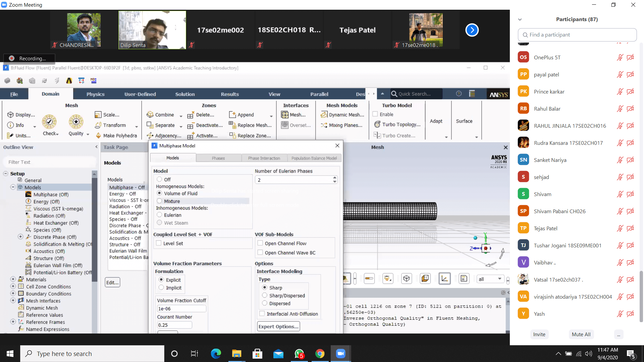Open the Physics ribbon tab
The width and height of the screenshot is (644, 362).
tap(95, 94)
